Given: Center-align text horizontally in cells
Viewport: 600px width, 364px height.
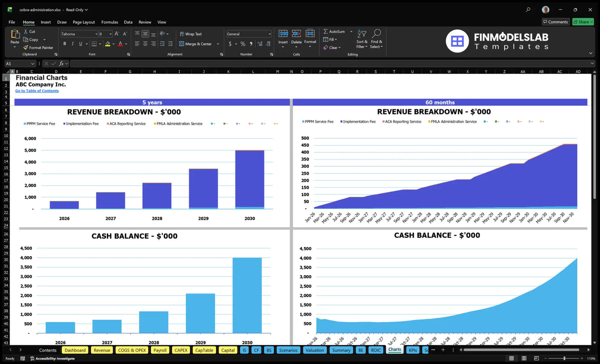Looking at the screenshot, I should click(145, 44).
